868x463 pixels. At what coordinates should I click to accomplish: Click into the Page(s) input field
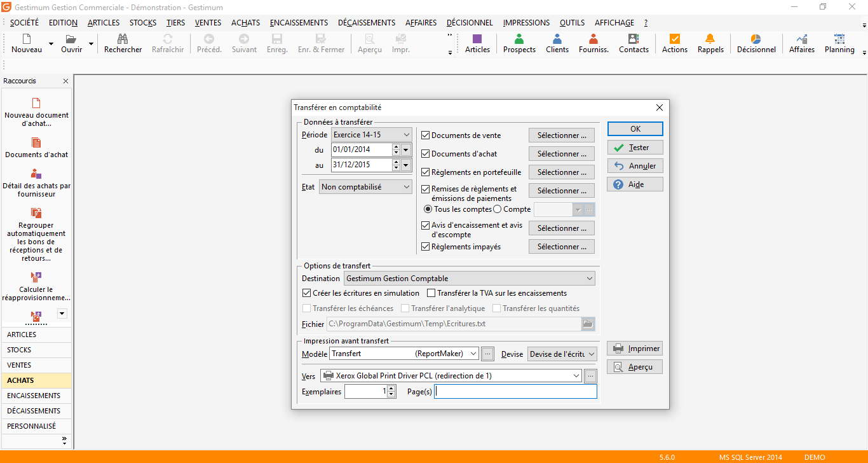[515, 392]
